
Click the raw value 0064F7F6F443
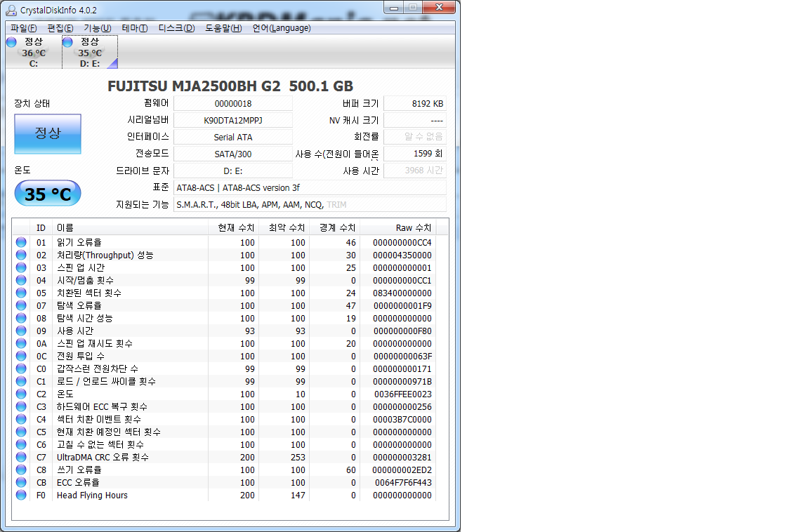403,482
